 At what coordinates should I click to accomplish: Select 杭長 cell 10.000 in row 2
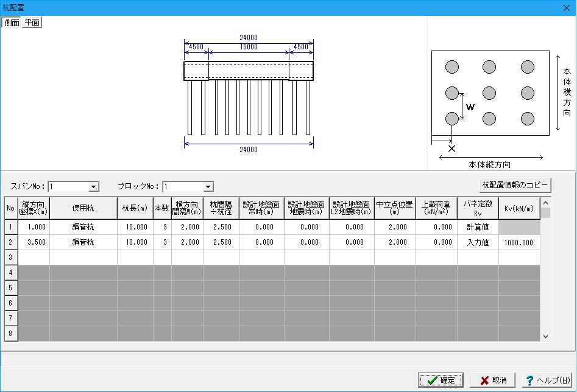(x=135, y=242)
